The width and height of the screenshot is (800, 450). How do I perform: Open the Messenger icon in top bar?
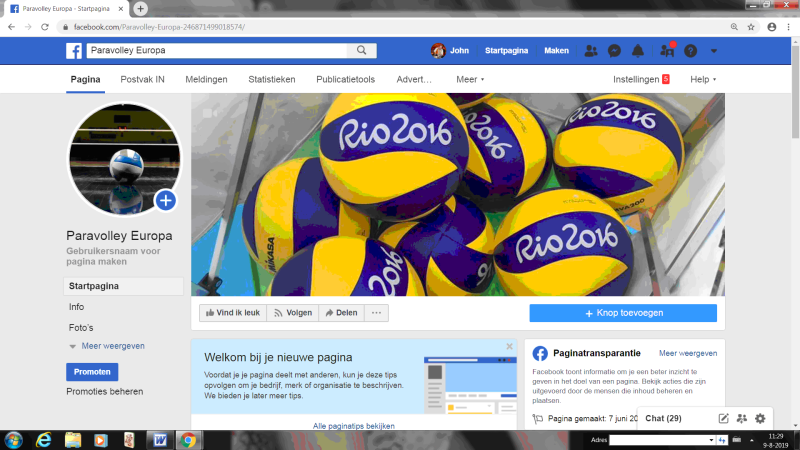[x=615, y=51]
